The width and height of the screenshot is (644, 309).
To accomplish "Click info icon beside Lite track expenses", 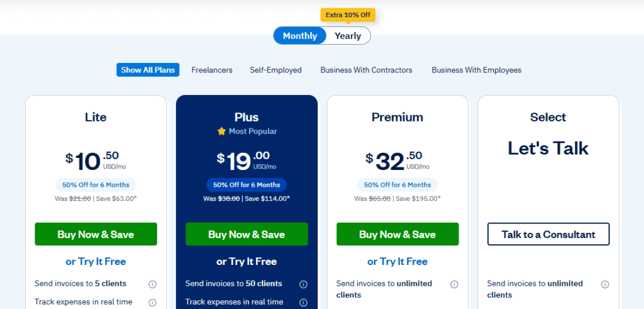I will pos(152,303).
